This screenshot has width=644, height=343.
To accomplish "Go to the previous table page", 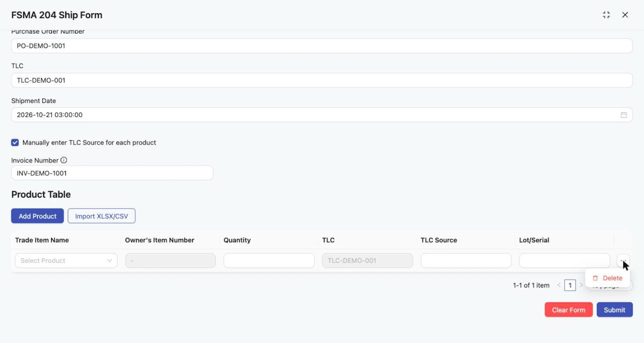I will point(559,285).
